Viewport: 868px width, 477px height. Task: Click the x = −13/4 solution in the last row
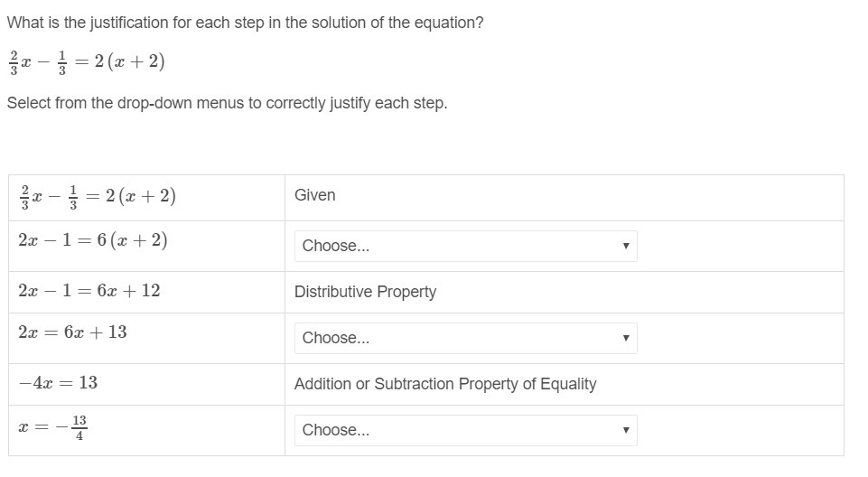(53, 427)
